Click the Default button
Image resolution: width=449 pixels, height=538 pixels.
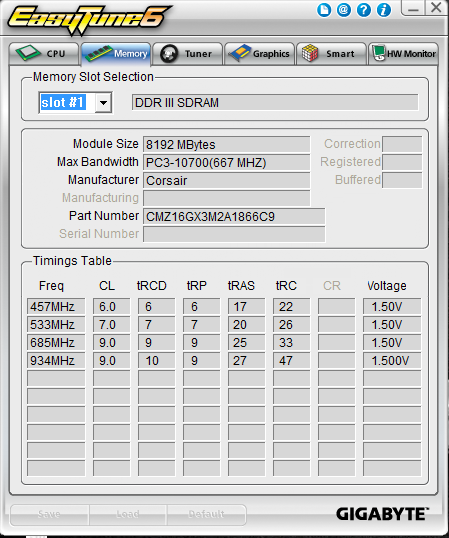(206, 514)
